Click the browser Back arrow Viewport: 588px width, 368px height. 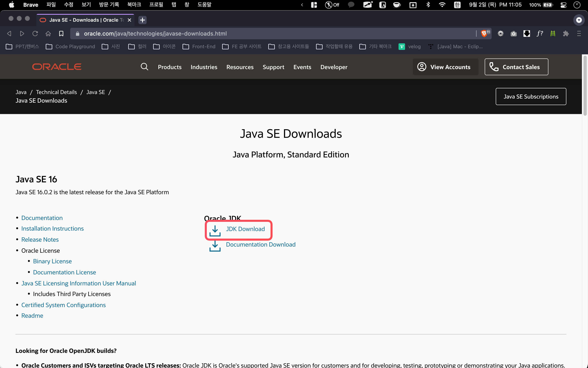coord(9,34)
